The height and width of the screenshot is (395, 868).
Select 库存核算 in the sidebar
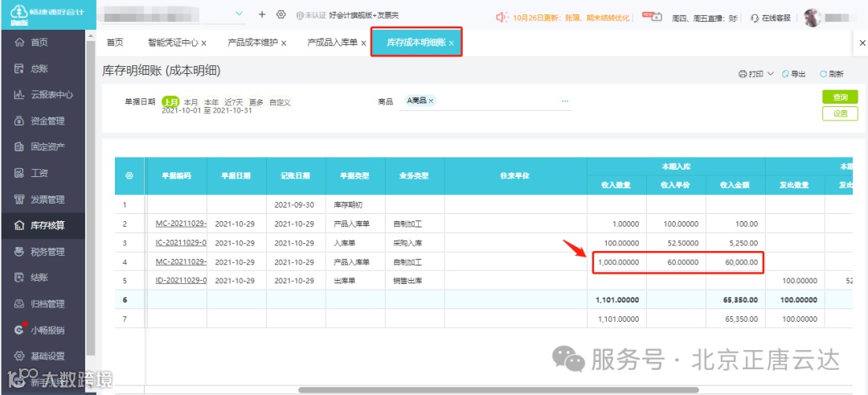coord(43,225)
